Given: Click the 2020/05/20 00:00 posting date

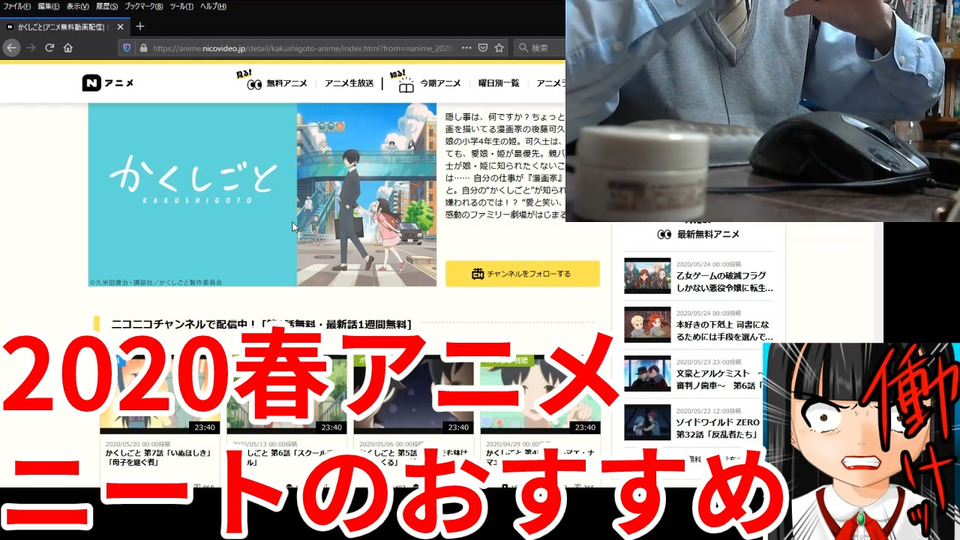Looking at the screenshot, I should pos(138,444).
